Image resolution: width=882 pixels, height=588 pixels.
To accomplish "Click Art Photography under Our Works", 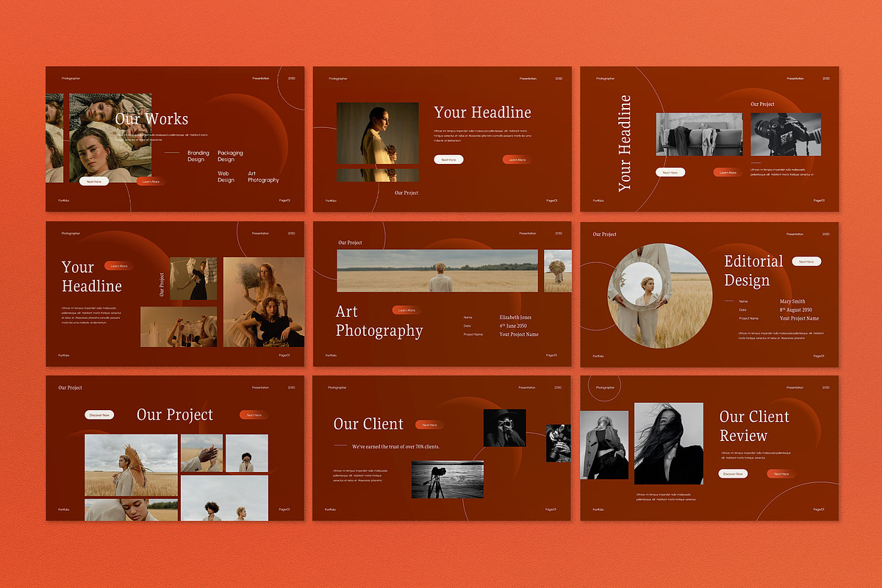I will [x=263, y=176].
